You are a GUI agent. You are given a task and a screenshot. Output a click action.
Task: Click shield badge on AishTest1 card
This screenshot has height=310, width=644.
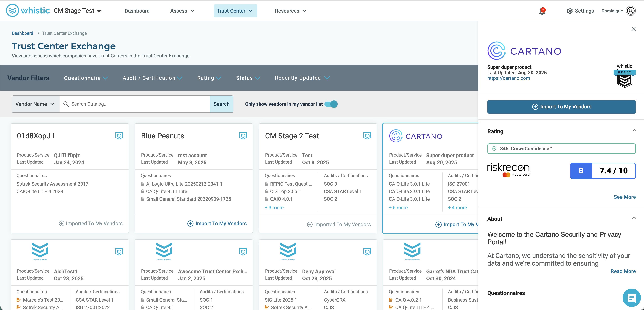[119, 252]
